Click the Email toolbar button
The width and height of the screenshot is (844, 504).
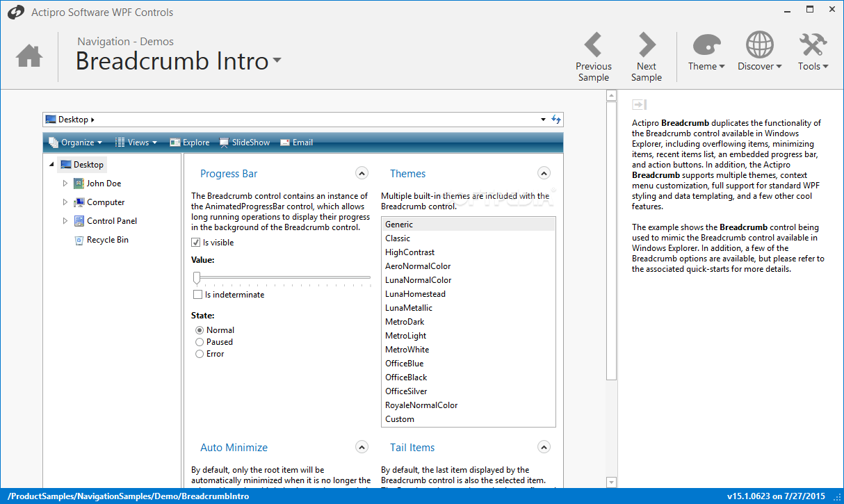296,143
